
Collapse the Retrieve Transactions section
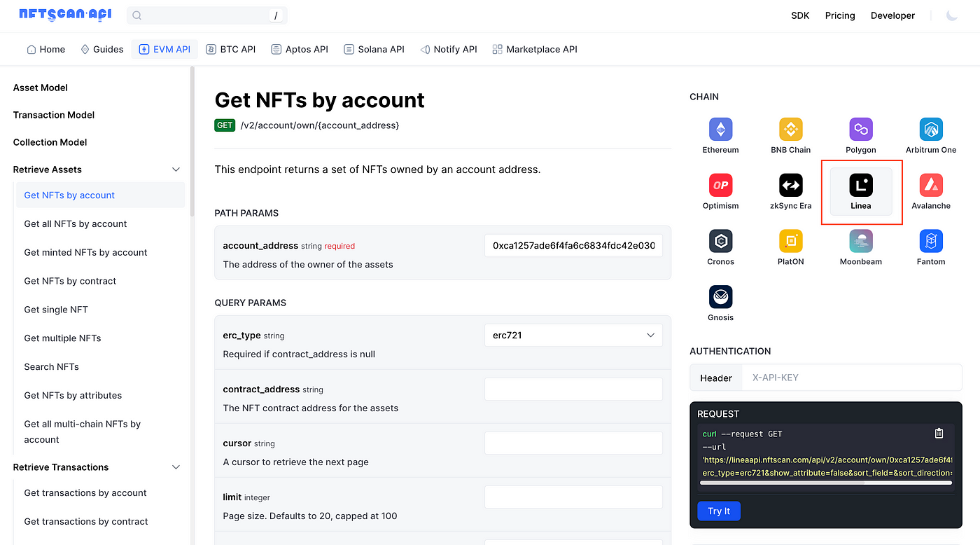tap(176, 467)
